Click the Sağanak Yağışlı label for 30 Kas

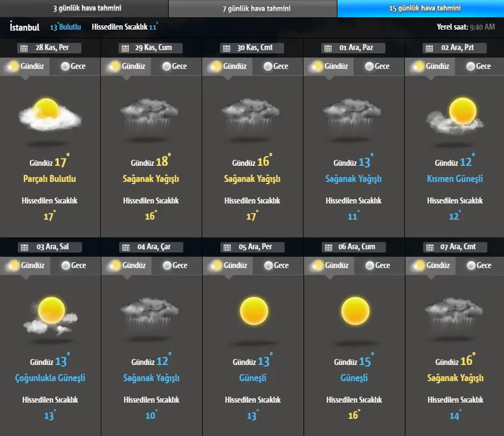[x=253, y=179]
